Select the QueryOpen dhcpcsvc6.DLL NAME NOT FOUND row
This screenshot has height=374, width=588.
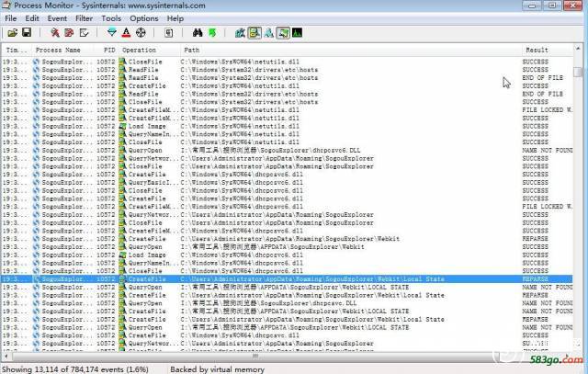click(287, 151)
